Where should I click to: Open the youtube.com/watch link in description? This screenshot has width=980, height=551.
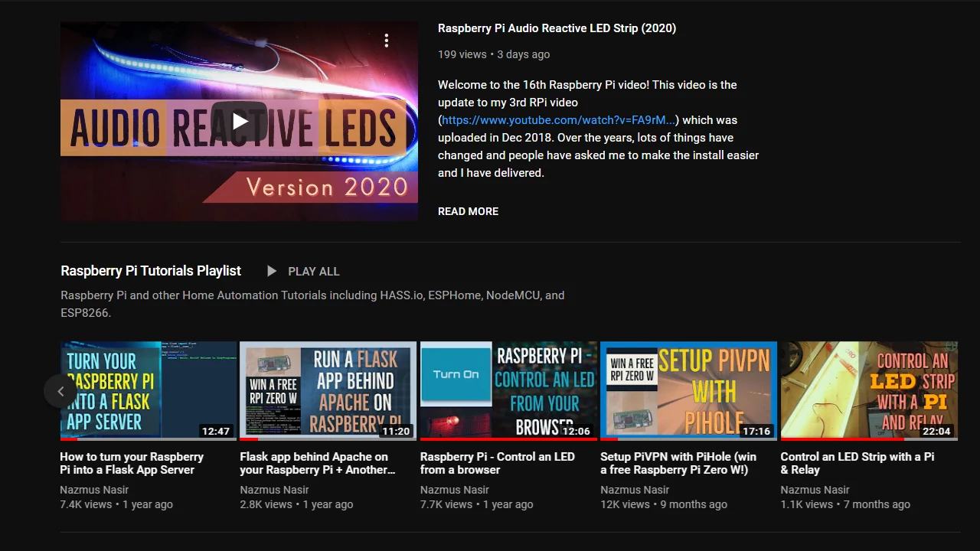(x=558, y=120)
